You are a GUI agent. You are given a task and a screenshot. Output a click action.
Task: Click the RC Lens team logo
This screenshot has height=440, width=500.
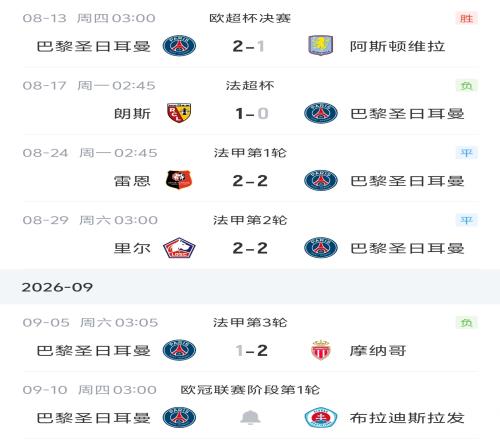tap(179, 113)
